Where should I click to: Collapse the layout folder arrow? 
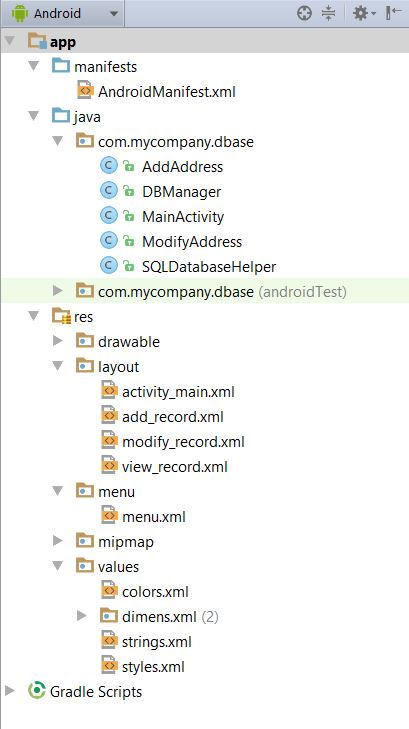click(58, 366)
